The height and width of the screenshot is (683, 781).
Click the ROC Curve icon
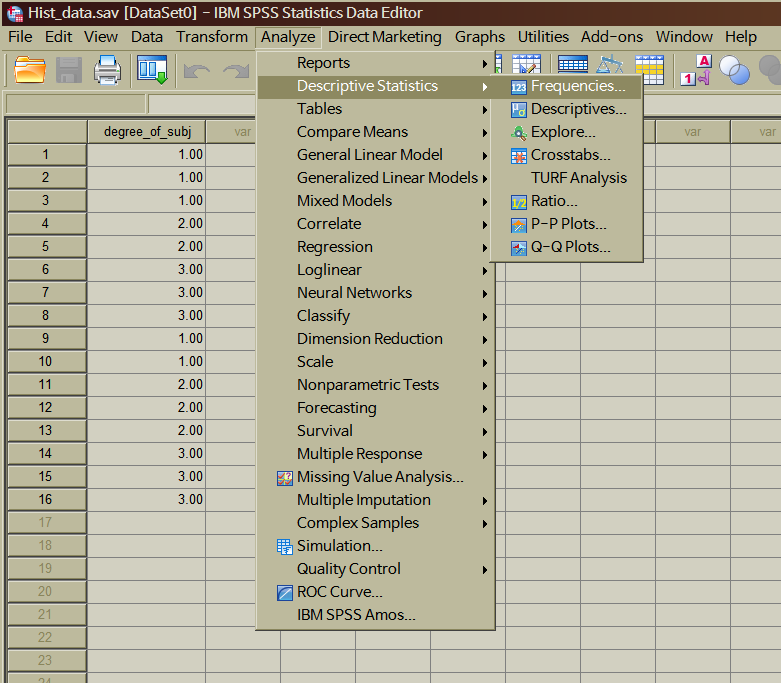[x=284, y=593]
